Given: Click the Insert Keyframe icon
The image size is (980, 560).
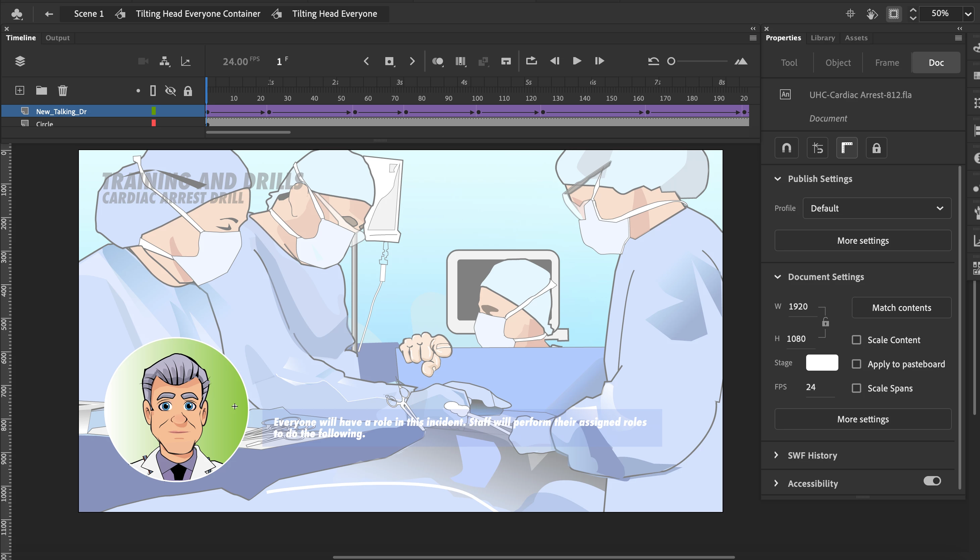Looking at the screenshot, I should pos(389,61).
